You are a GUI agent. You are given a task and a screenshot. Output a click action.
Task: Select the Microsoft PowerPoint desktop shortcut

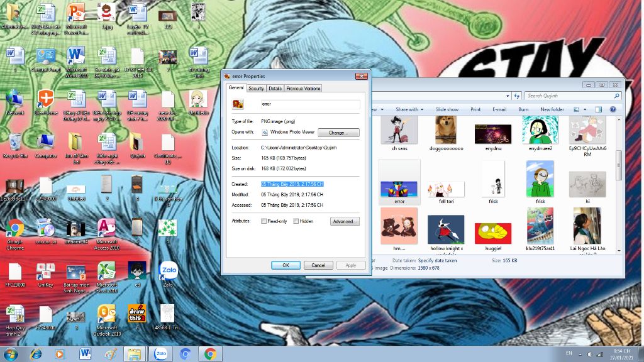click(76, 19)
